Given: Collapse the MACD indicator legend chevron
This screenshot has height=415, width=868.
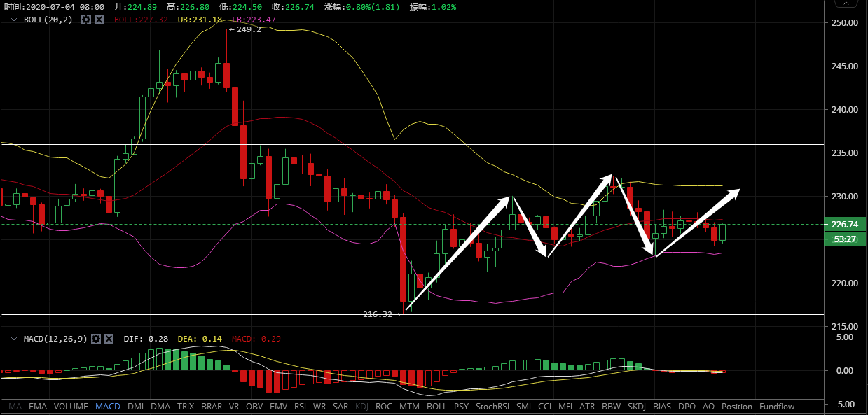Looking at the screenshot, I should (13, 339).
